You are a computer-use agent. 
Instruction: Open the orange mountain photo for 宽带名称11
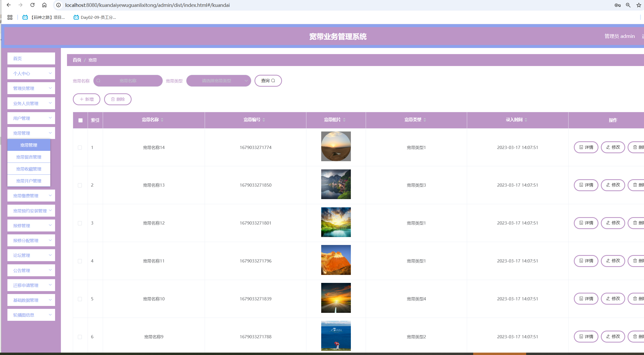tap(336, 260)
